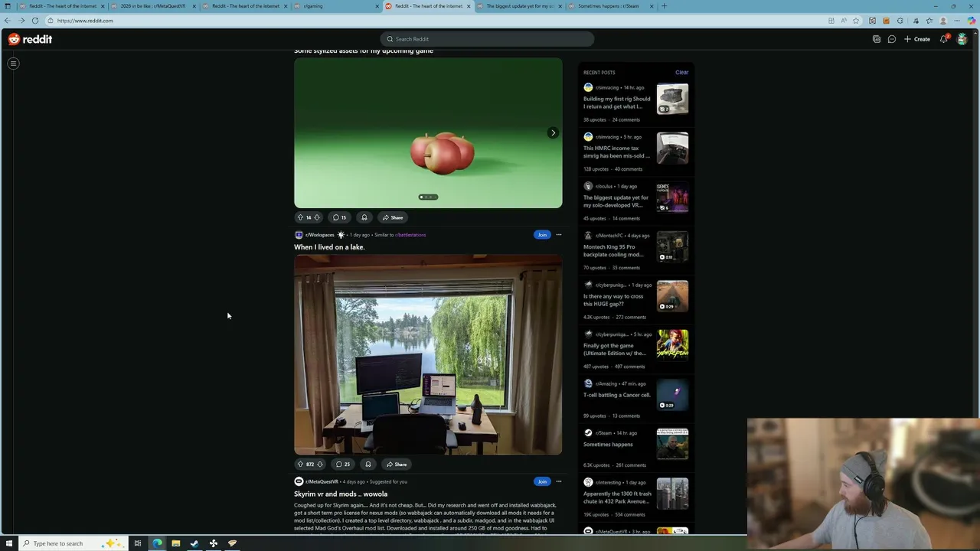Open recent post 'T-cell battling a Cancer cell'

617,395
